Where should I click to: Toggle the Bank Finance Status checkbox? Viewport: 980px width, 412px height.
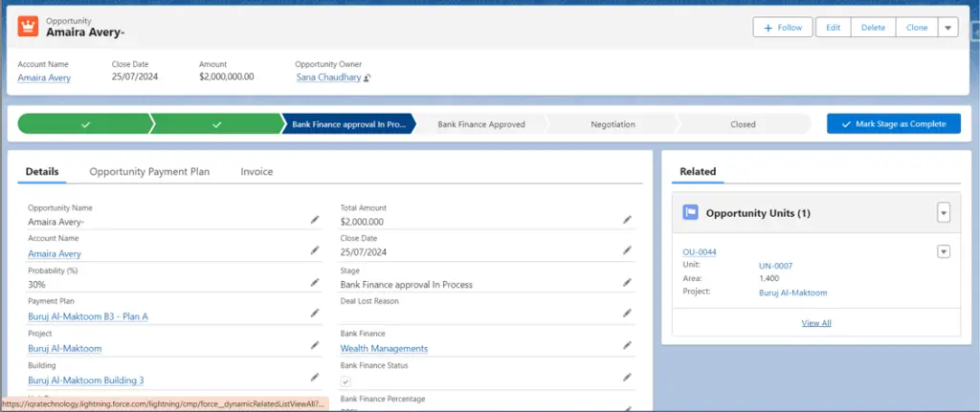point(345,380)
